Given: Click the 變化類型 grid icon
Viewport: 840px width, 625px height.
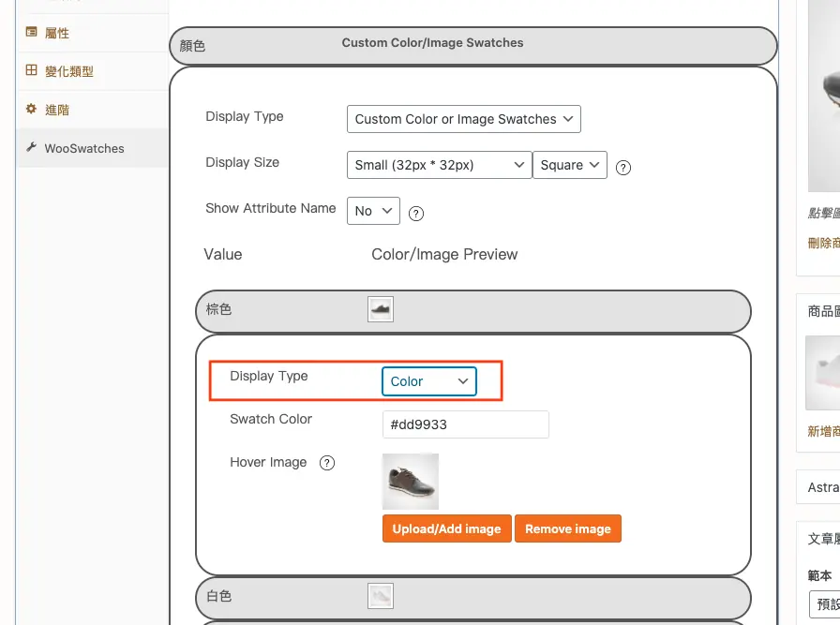Looking at the screenshot, I should (32, 70).
